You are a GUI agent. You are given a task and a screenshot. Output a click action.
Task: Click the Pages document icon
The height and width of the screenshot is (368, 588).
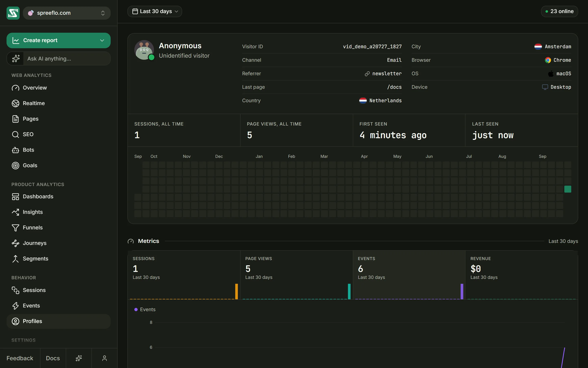(x=15, y=119)
